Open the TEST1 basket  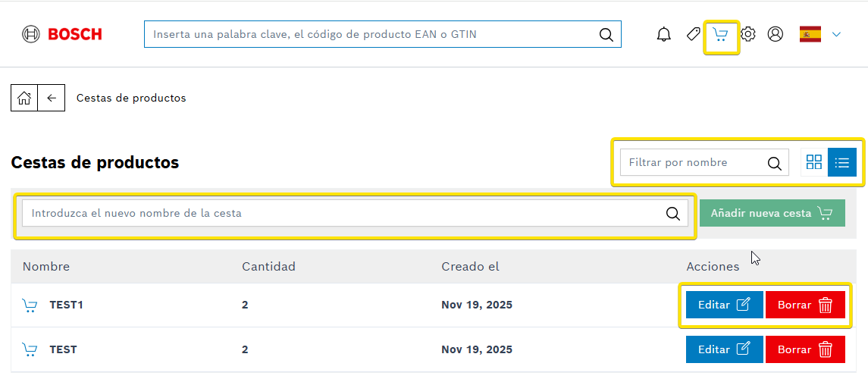[x=66, y=305]
